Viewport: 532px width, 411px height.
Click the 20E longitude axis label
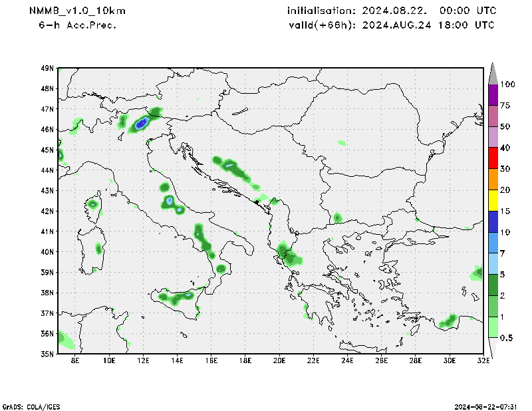point(279,361)
